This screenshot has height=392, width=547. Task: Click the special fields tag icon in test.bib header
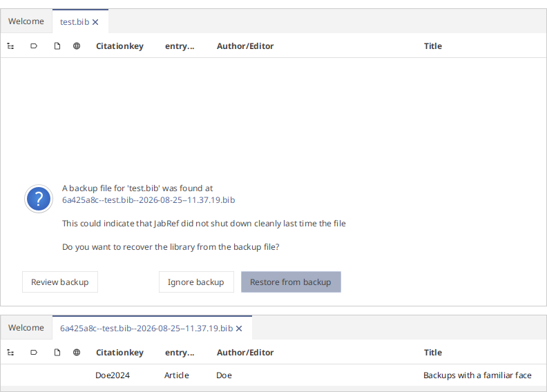coord(34,46)
